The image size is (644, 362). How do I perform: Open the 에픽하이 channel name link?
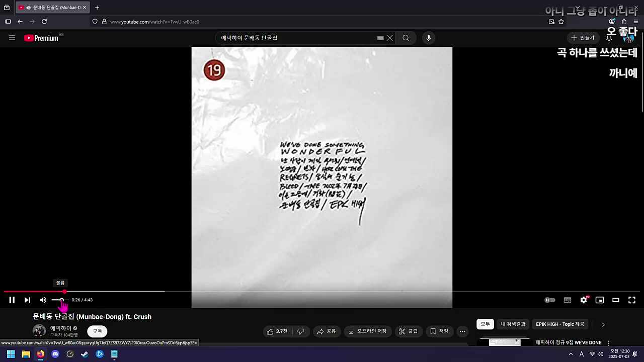pos(60,328)
